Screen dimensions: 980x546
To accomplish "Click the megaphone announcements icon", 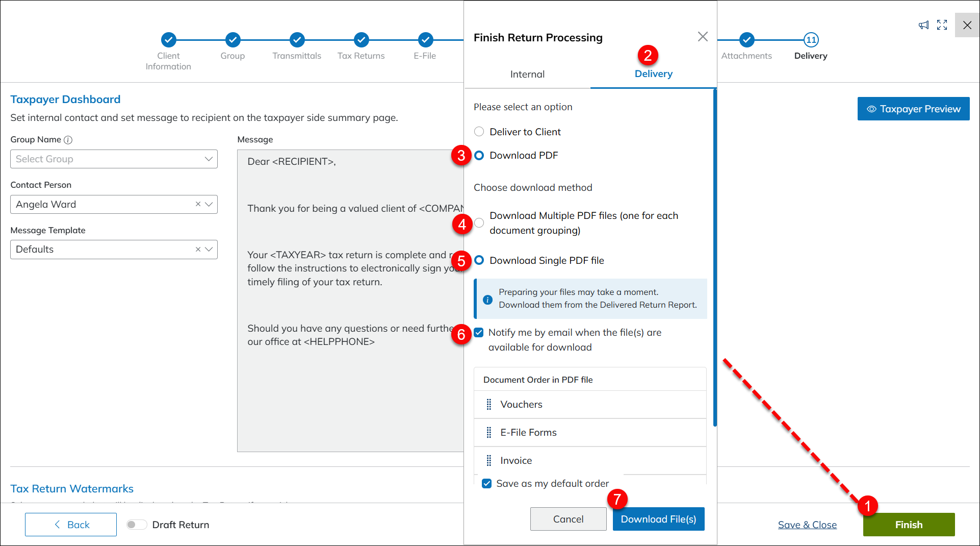I will [x=923, y=25].
